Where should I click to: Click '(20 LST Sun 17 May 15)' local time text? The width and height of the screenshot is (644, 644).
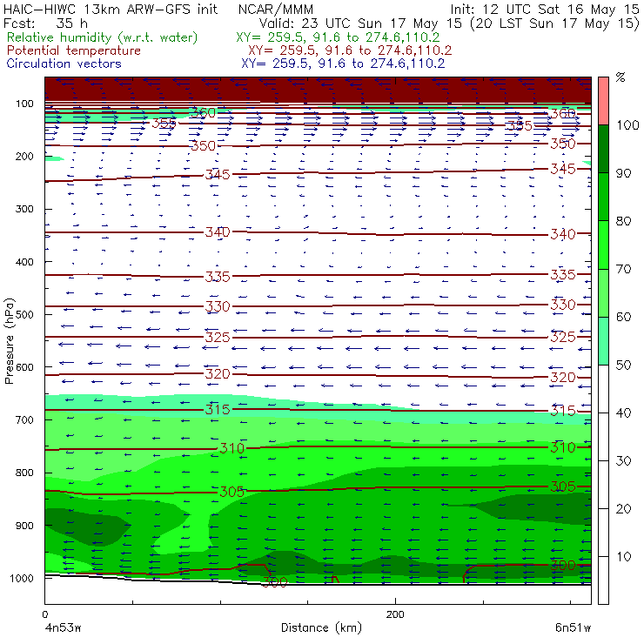[x=555, y=23]
